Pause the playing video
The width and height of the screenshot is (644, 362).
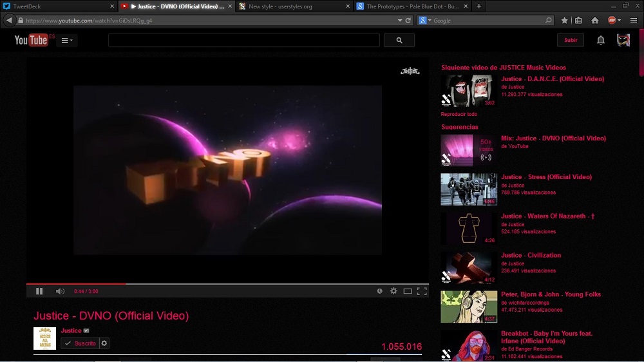click(x=39, y=291)
